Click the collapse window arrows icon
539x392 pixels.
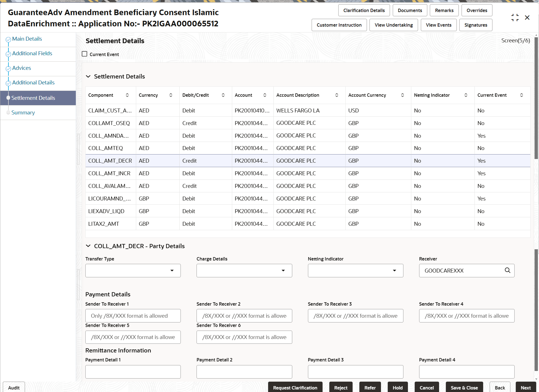click(515, 18)
